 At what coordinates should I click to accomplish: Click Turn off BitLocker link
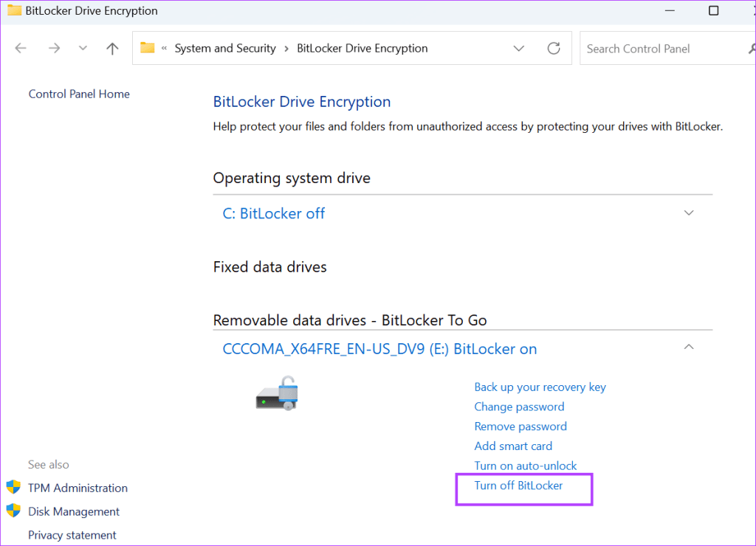518,485
